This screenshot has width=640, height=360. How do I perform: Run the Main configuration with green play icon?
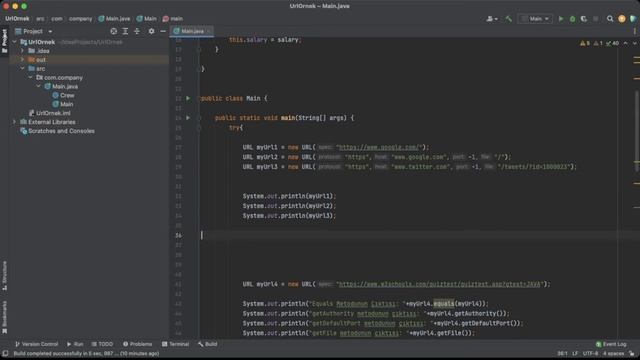point(561,19)
